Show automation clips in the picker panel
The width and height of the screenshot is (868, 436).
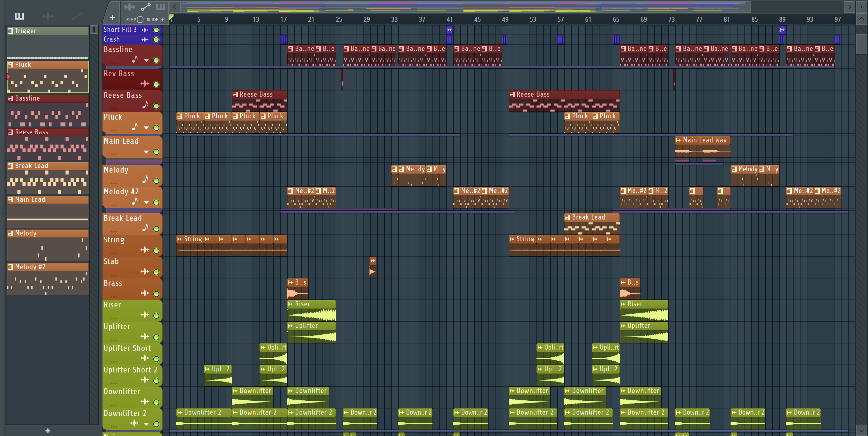(77, 16)
